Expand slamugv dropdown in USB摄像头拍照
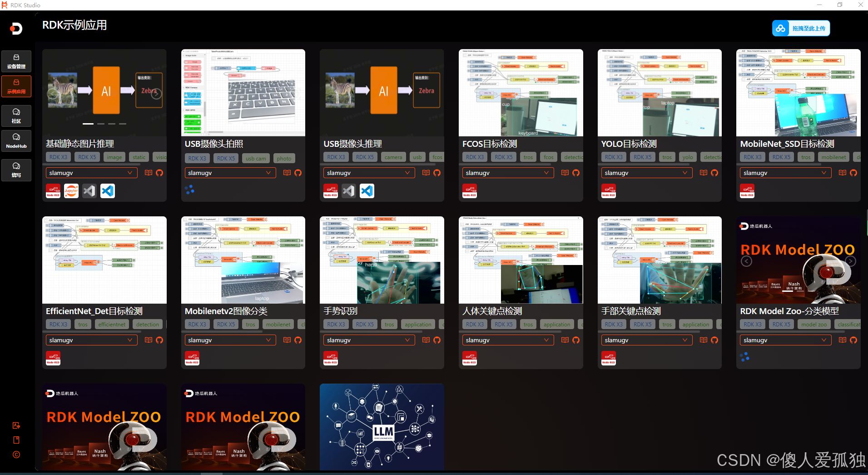This screenshot has height=475, width=868. coord(230,173)
